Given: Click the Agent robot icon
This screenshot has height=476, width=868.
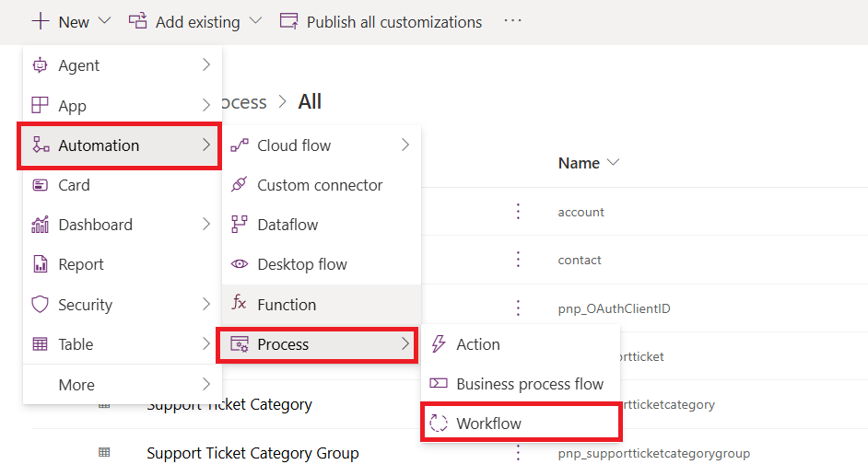Looking at the screenshot, I should (40, 65).
